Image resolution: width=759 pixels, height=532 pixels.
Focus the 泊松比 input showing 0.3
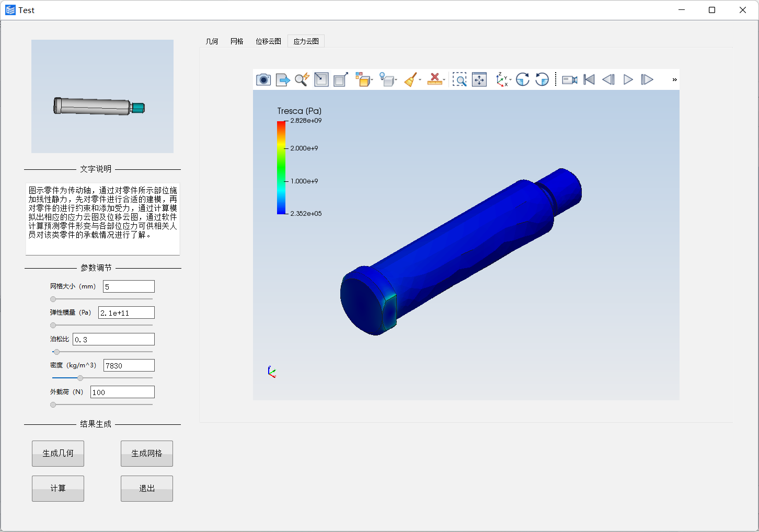coord(113,339)
